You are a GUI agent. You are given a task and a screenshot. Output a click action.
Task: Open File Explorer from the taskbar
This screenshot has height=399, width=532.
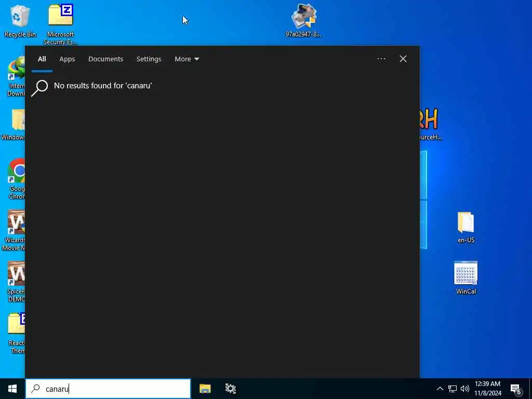[x=205, y=389]
